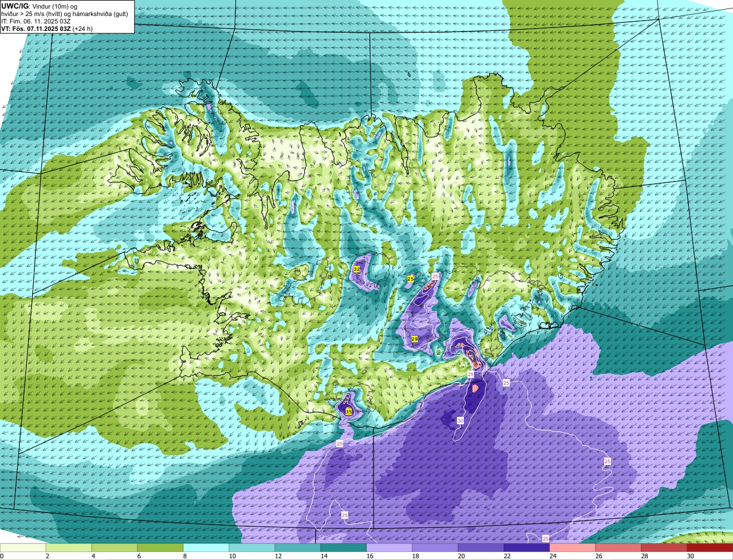Click the 12–14 m/s teal swatch
733x560 pixels.
click(x=298, y=548)
